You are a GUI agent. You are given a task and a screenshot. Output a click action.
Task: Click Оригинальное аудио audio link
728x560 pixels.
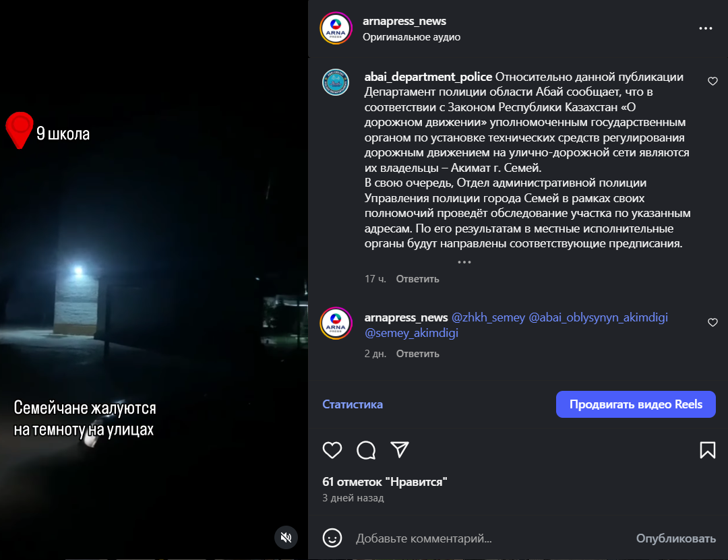tap(411, 37)
